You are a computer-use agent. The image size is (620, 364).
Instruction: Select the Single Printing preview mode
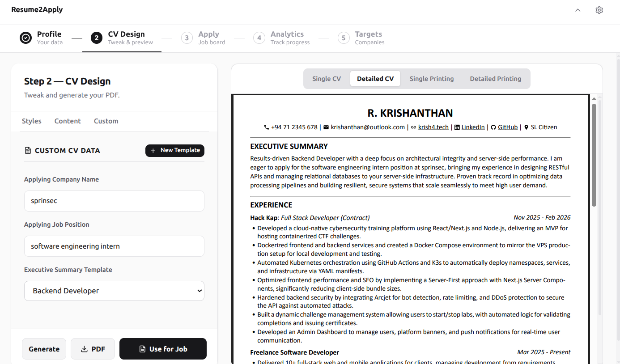click(431, 78)
